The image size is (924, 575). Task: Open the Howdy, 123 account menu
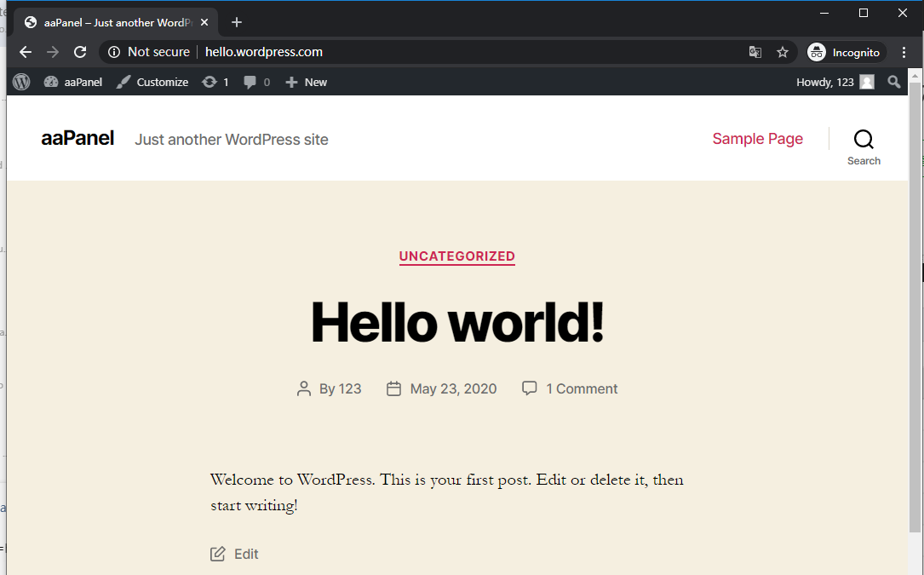pos(835,82)
